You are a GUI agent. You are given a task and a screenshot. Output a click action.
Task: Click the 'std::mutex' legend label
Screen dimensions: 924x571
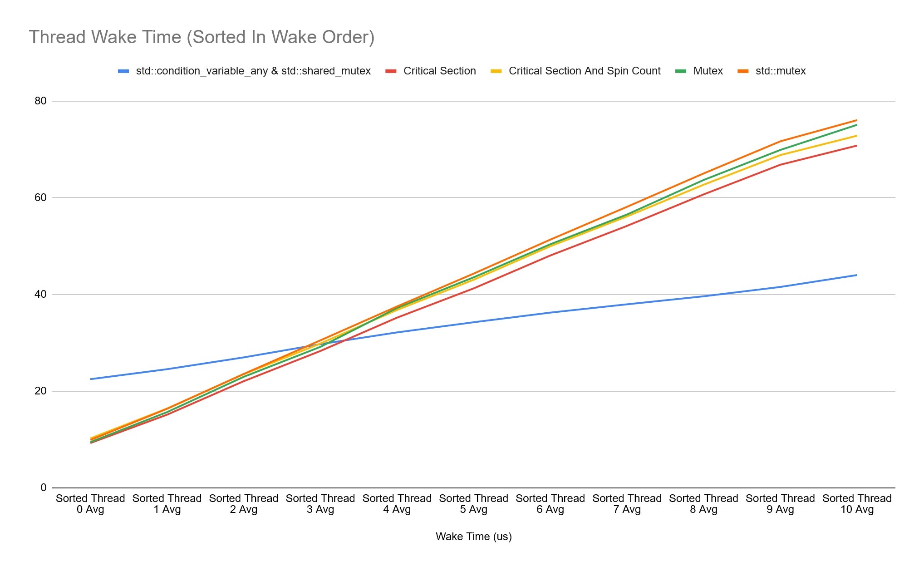(781, 71)
